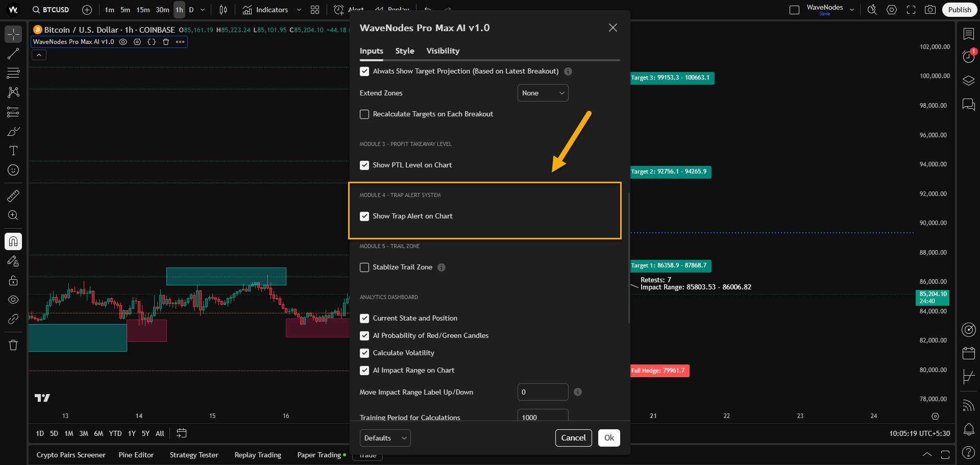Open the Measure ruler tool
This screenshot has width=980, height=465.
click(x=13, y=195)
